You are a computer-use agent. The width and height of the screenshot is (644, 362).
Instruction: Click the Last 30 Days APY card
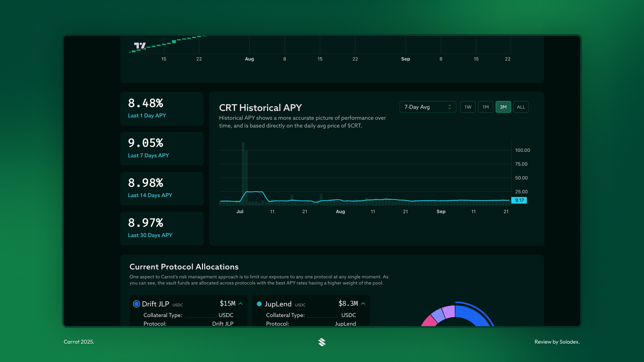click(x=162, y=228)
